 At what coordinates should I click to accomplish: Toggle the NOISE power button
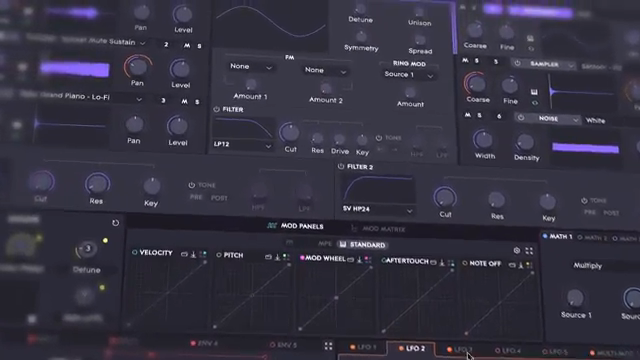point(521,118)
